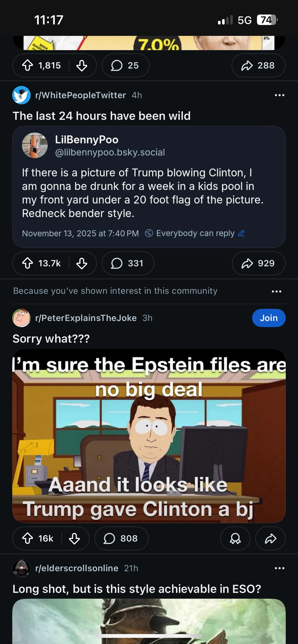
Task: Share the post with 929 shares
Action: pyautogui.click(x=258, y=263)
